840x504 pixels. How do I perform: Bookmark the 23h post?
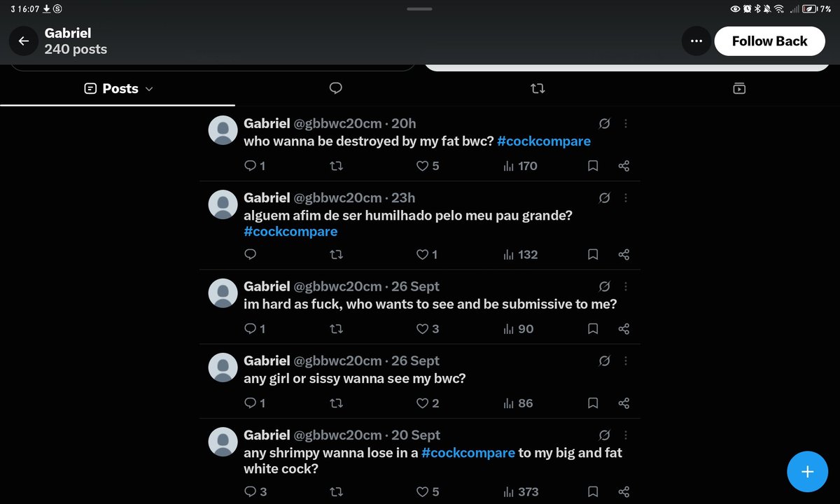click(593, 255)
